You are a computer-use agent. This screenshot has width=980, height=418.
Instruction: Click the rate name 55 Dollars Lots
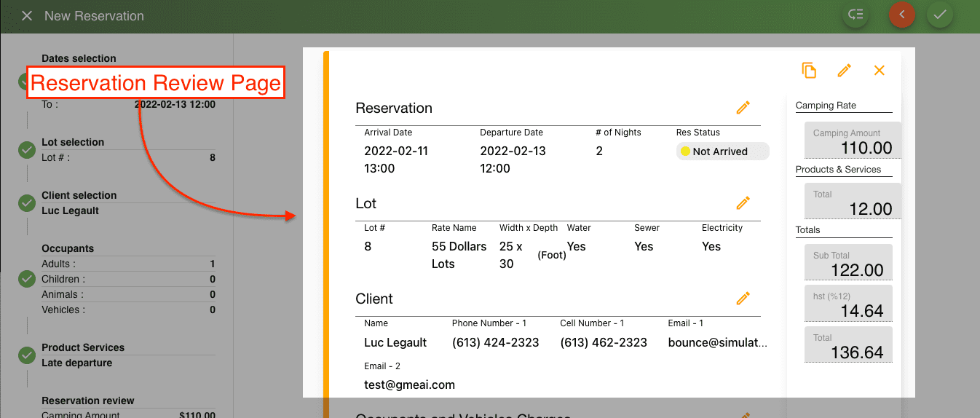459,255
